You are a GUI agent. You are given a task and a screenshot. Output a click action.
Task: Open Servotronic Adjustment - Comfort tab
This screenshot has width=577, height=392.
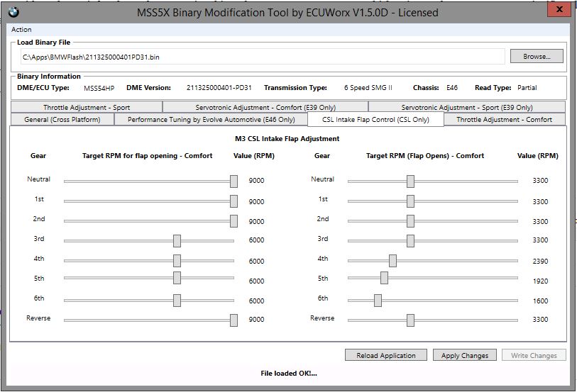click(265, 107)
